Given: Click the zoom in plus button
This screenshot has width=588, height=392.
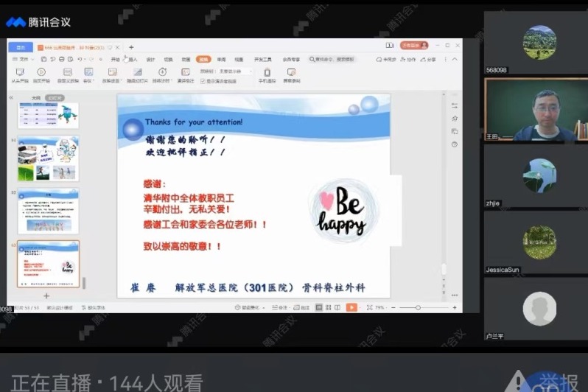Looking at the screenshot, I should coord(455,307).
